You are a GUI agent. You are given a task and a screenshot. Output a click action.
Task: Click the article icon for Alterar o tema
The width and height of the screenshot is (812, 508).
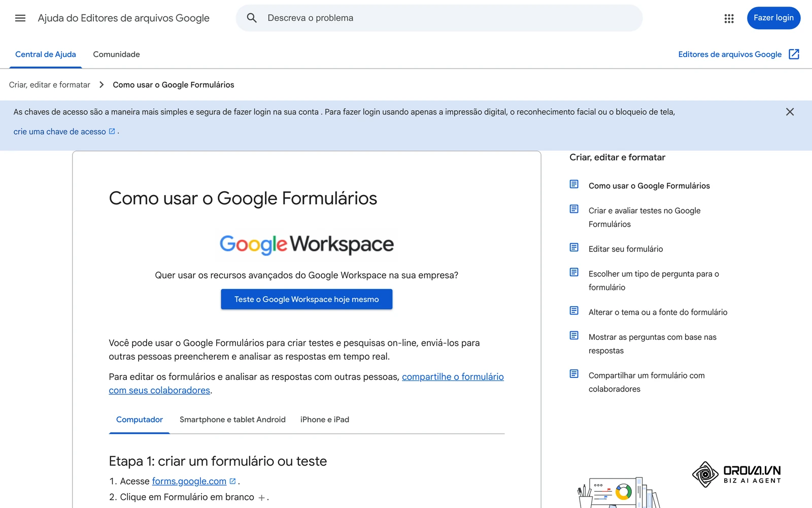pyautogui.click(x=574, y=310)
